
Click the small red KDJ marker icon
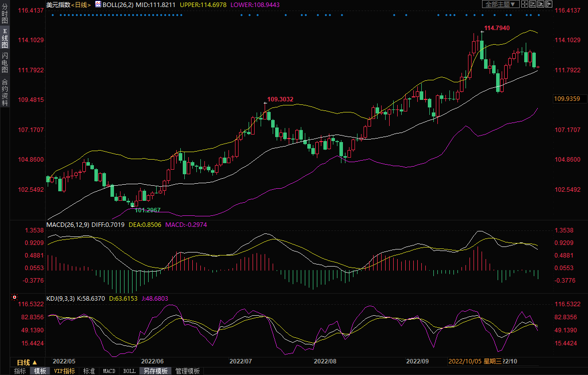pos(15,298)
